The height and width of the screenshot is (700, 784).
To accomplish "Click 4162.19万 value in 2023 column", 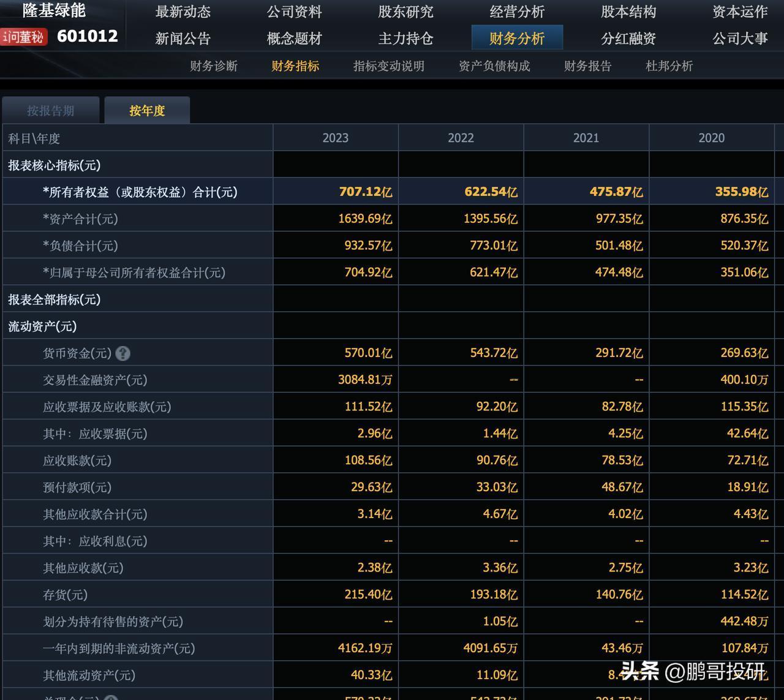I will coord(365,648).
